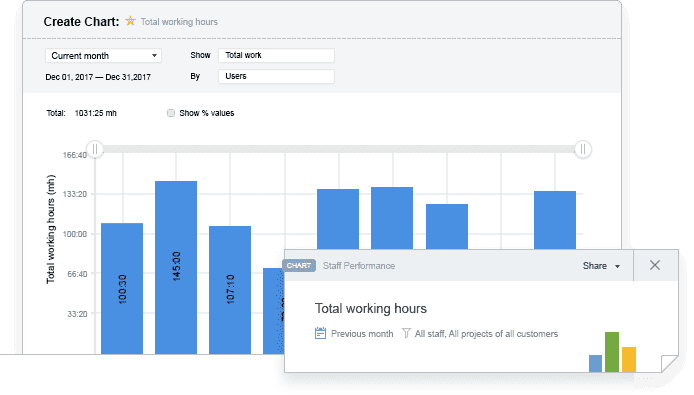
Task: Click the Previous month date filter link
Action: coord(362,334)
